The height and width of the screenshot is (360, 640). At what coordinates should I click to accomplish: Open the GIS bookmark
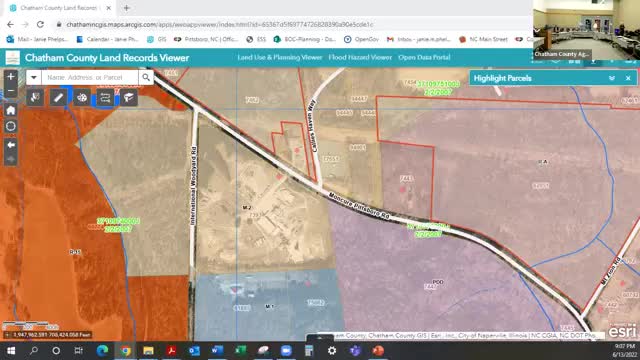click(x=157, y=39)
